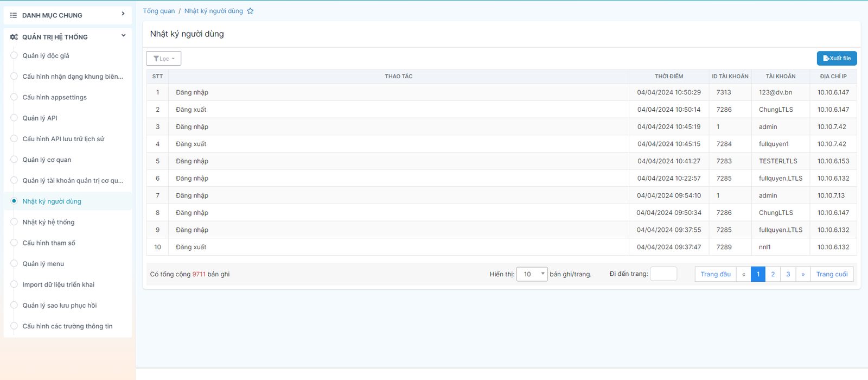
Task: Click the next page » arrow
Action: click(803, 274)
